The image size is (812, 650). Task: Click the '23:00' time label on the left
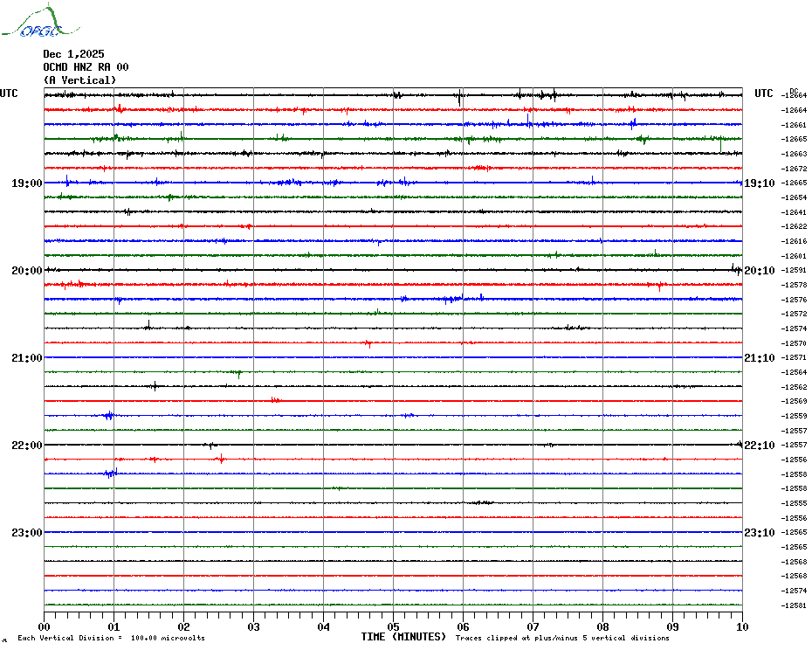[x=27, y=532]
